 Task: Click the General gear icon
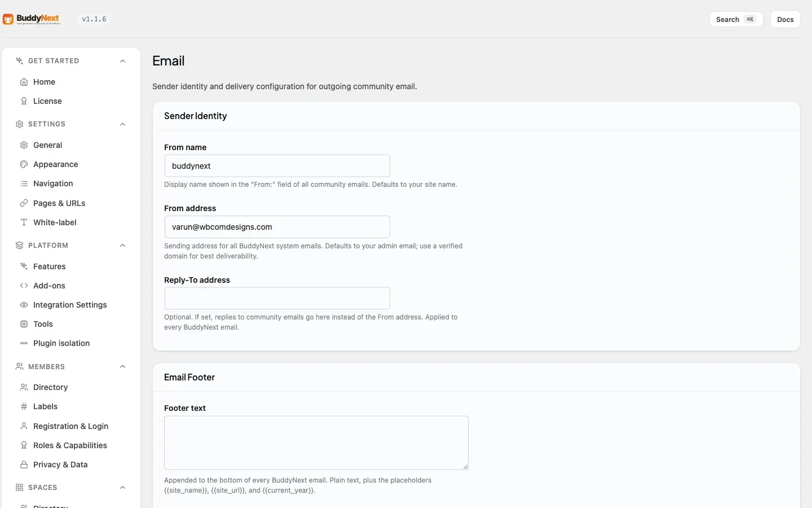[24, 145]
